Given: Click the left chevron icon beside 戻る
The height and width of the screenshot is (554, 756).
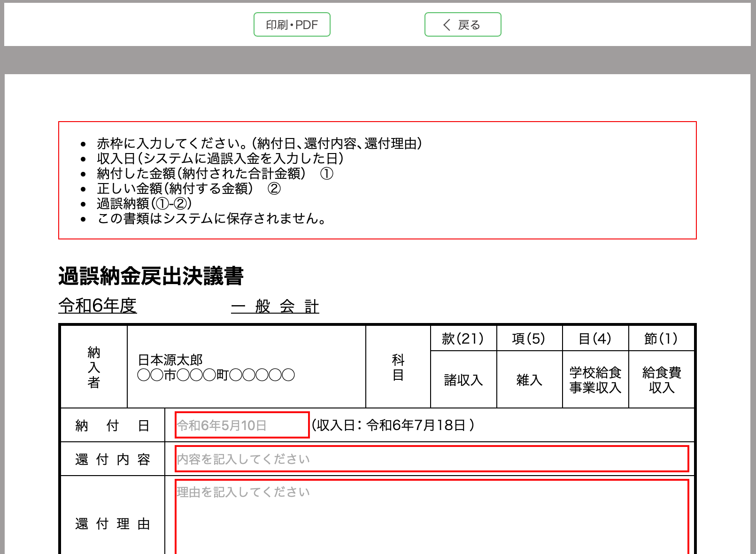Looking at the screenshot, I should pyautogui.click(x=447, y=24).
